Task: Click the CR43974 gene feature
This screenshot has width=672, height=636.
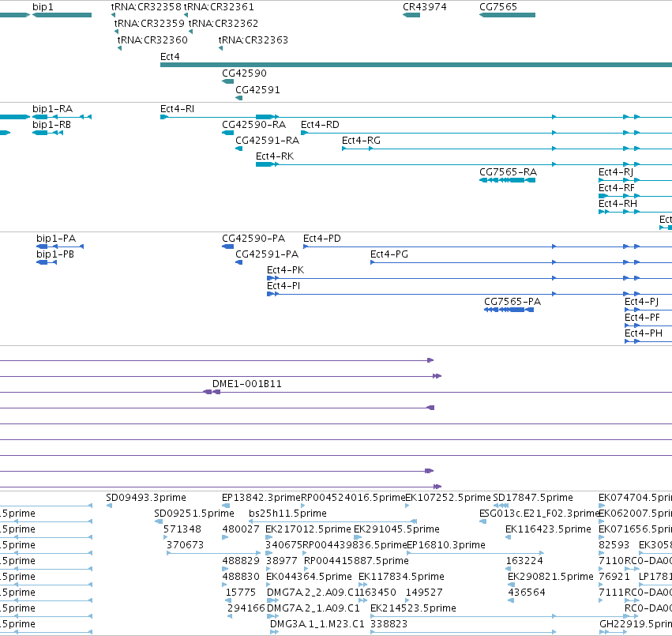Action: [411, 15]
